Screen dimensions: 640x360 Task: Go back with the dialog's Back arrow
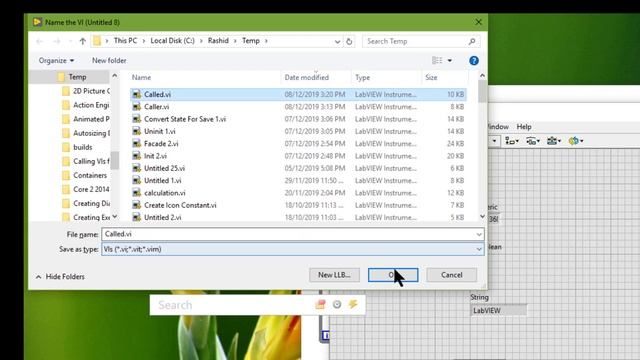(x=40, y=41)
